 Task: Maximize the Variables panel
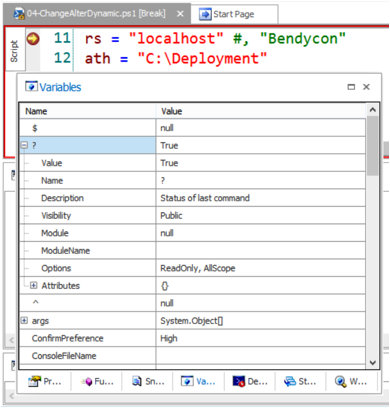pyautogui.click(x=351, y=87)
